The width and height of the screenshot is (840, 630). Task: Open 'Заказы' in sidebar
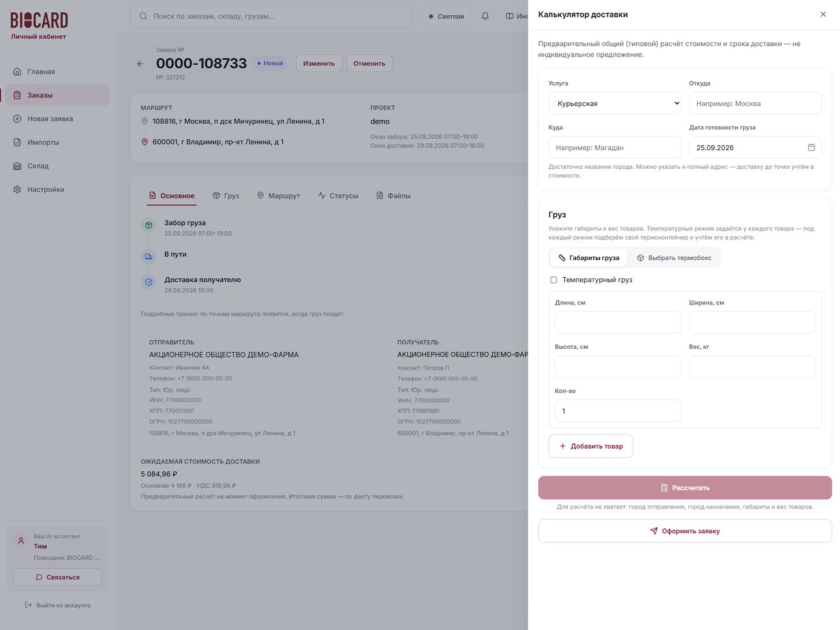click(x=58, y=95)
